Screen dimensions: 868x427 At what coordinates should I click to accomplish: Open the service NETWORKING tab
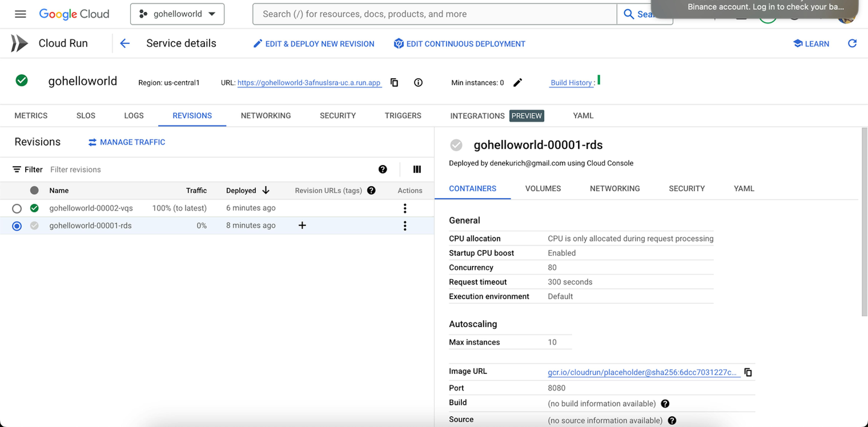266,116
